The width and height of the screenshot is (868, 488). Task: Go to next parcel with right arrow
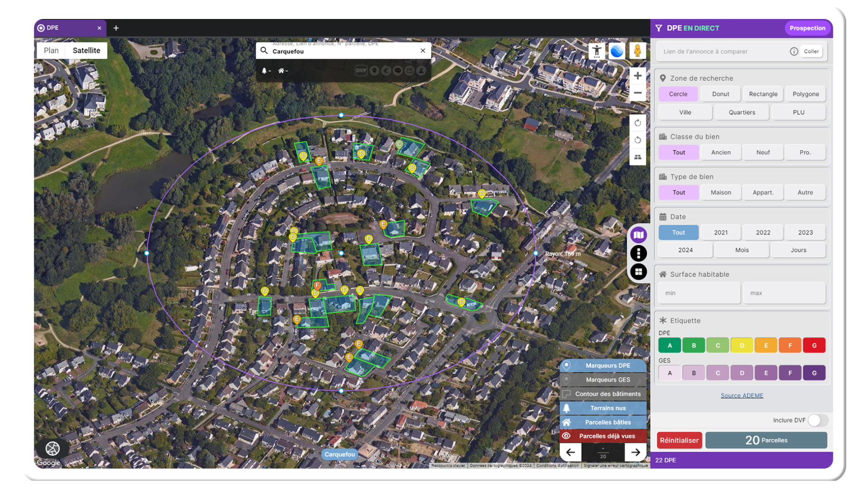[635, 452]
